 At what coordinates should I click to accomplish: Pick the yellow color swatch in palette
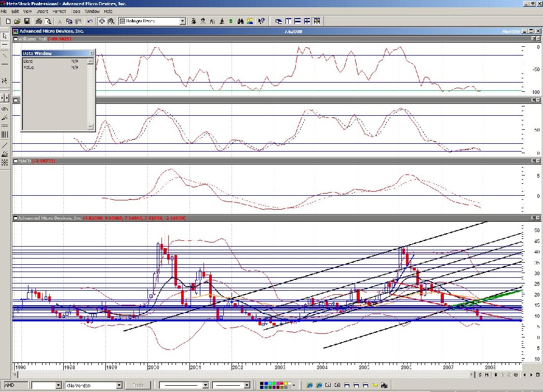point(286,384)
